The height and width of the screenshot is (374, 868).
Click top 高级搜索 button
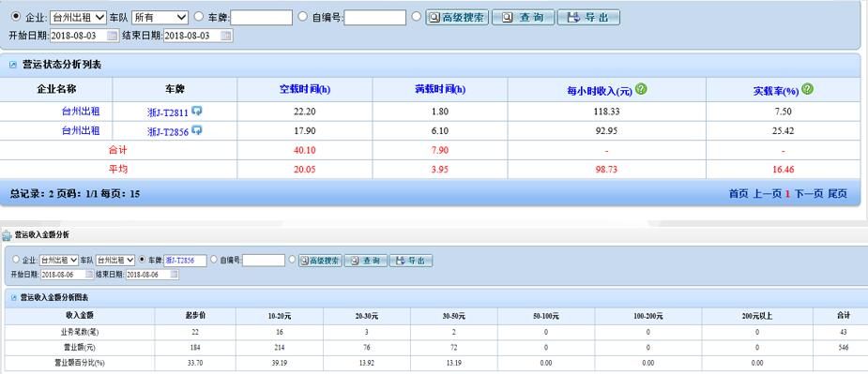pyautogui.click(x=457, y=17)
